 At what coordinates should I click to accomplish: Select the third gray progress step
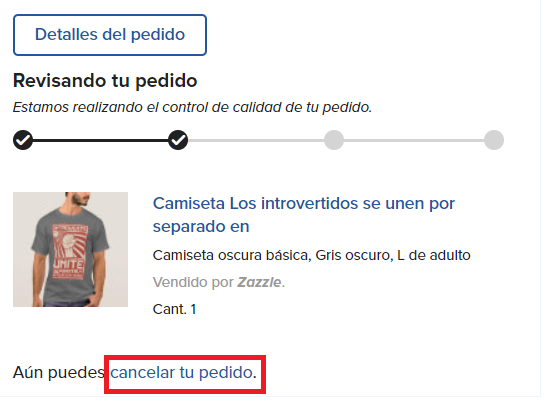334,140
